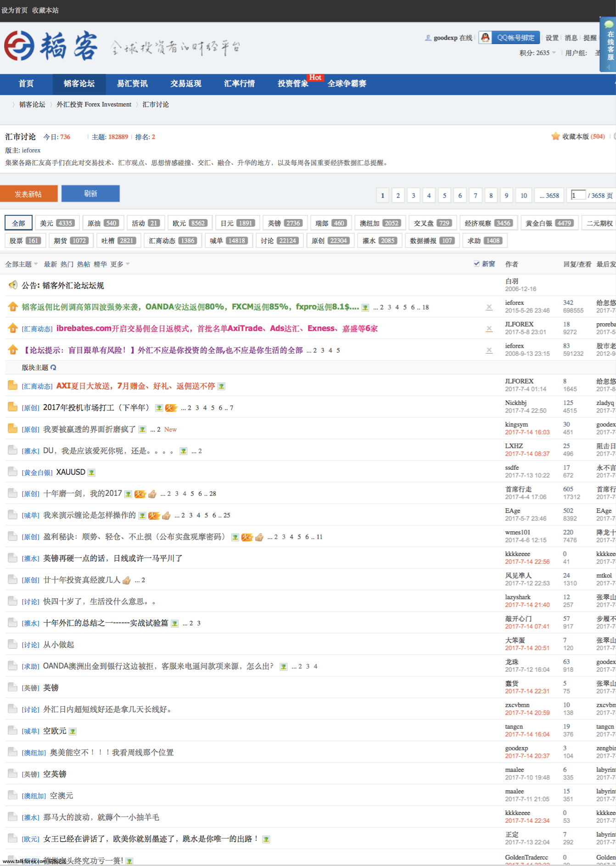Click the Talkforex logo
This screenshot has width=616, height=866.
(x=50, y=46)
